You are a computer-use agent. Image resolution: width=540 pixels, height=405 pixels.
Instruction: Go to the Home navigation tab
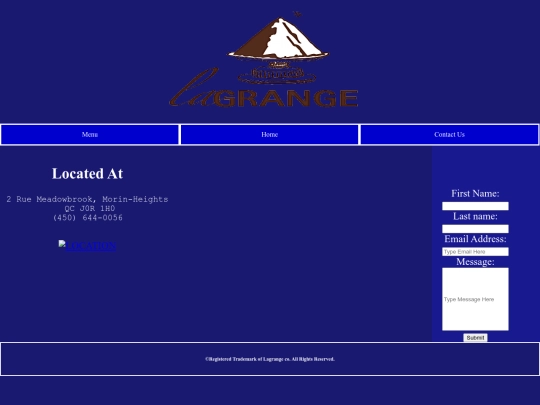pyautogui.click(x=270, y=134)
